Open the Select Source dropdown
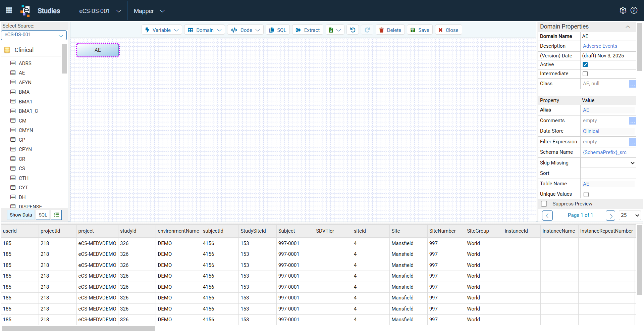This screenshot has width=644, height=332. 34,35
